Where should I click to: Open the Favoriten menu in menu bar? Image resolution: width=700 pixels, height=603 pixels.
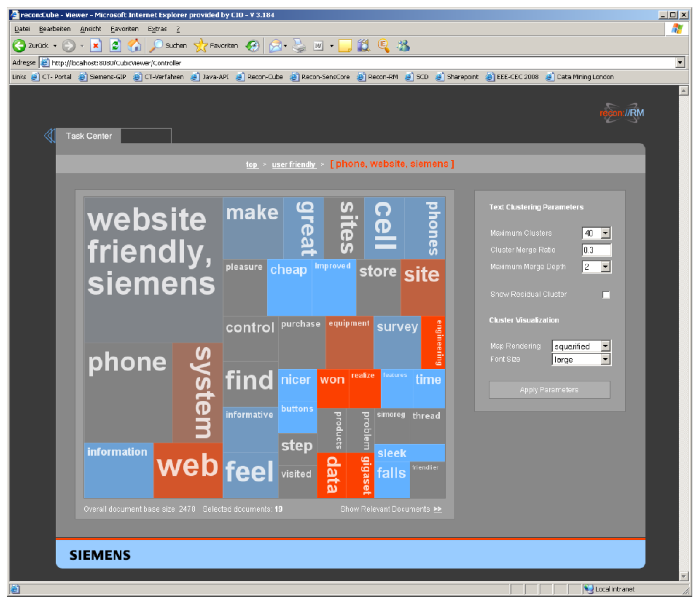(125, 29)
